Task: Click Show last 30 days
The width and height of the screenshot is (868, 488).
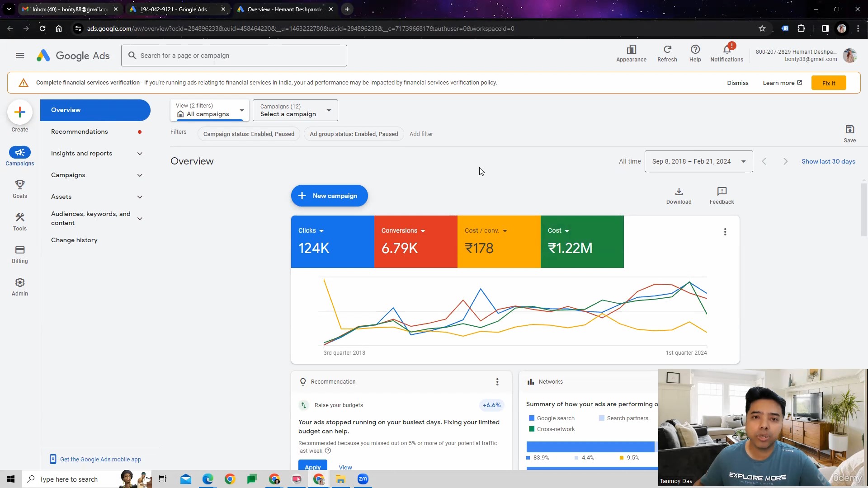Action: pyautogui.click(x=828, y=161)
